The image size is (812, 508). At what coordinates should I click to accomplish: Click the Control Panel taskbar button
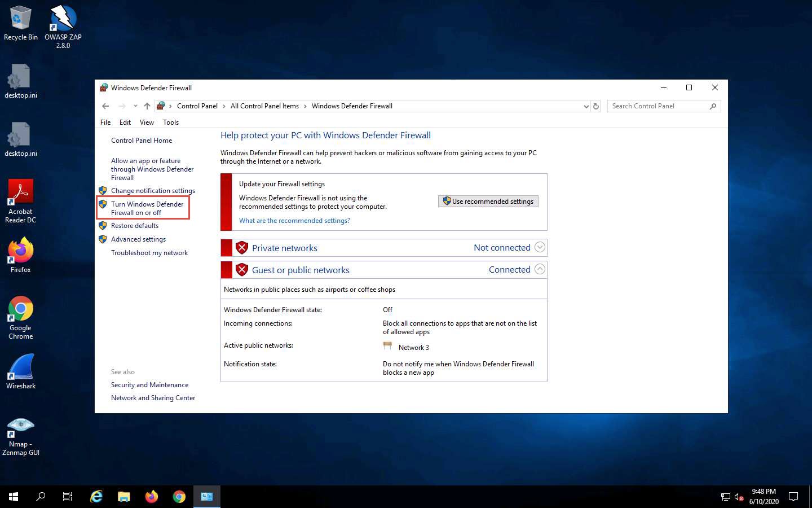[x=207, y=497]
